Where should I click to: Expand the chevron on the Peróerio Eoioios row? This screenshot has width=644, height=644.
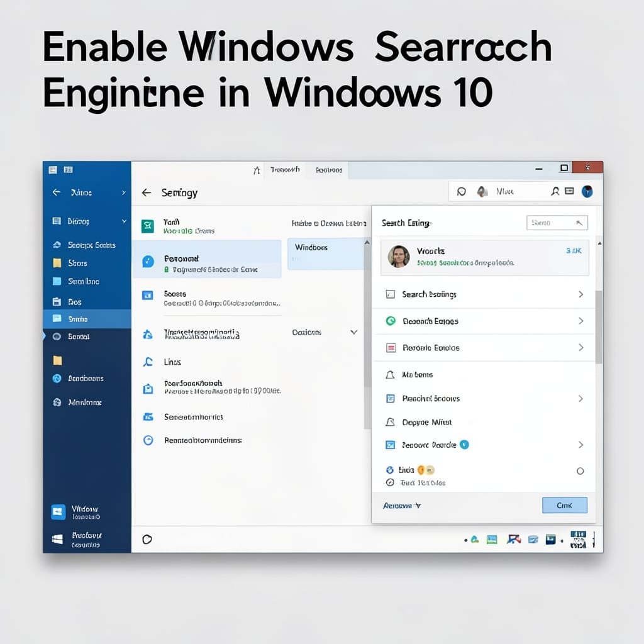click(580, 347)
